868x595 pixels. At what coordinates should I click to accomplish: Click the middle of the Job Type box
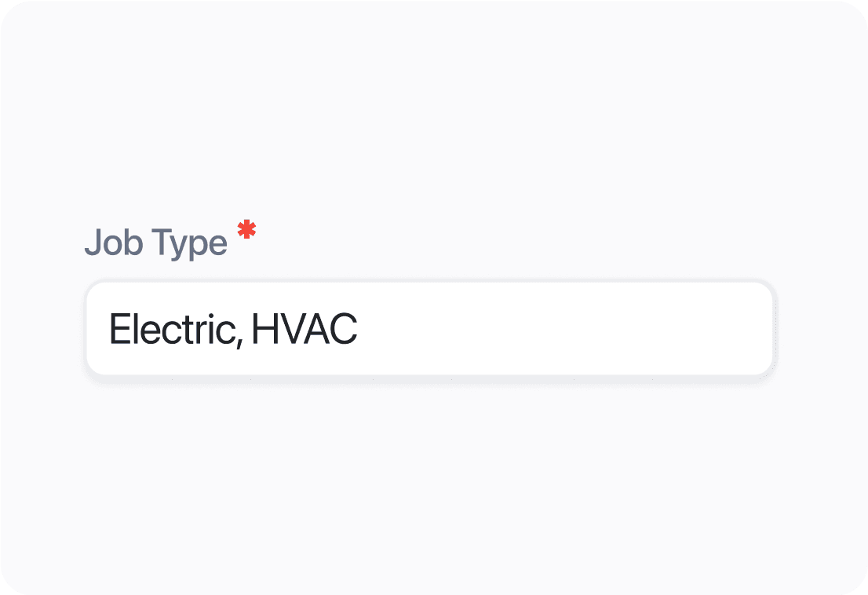(429, 329)
